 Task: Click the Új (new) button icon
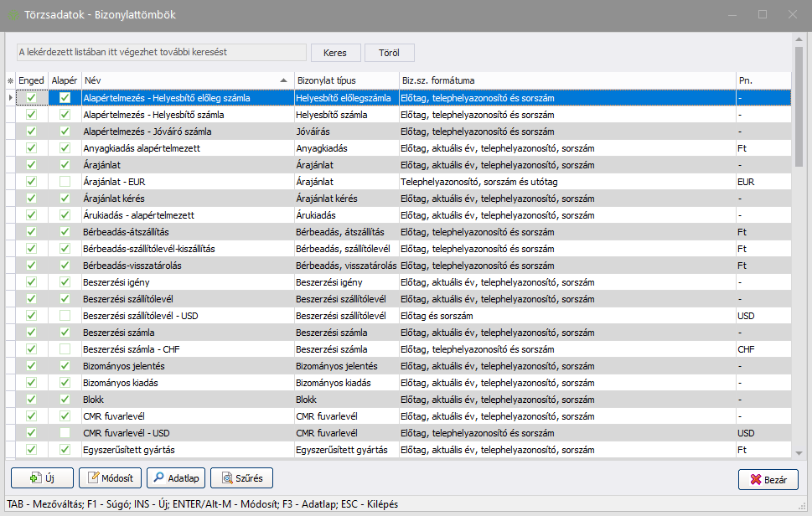[36, 478]
